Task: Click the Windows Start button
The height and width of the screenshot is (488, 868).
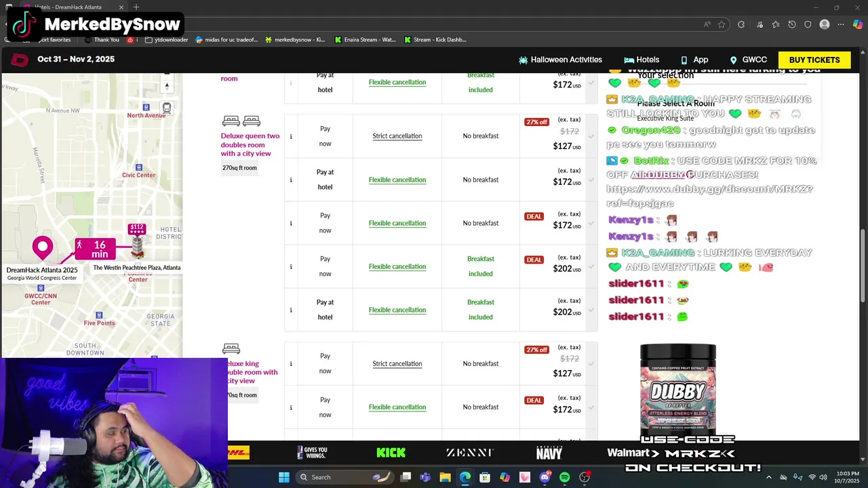Action: coord(284,477)
